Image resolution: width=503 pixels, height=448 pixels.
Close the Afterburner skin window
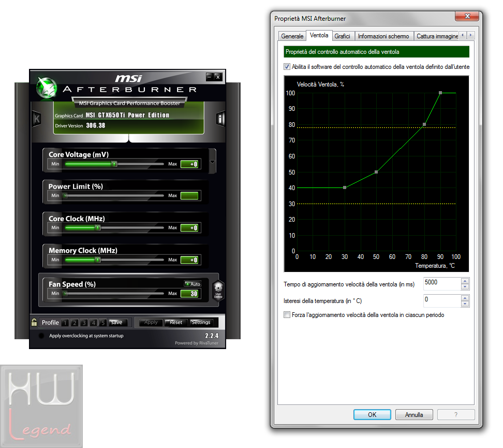pos(218,77)
